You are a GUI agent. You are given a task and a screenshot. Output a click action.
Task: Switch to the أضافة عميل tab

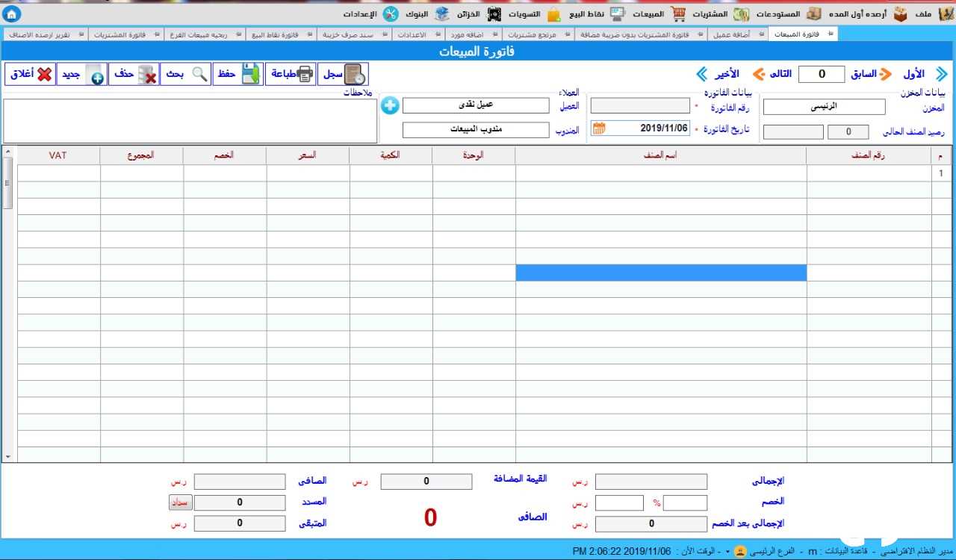coord(738,34)
